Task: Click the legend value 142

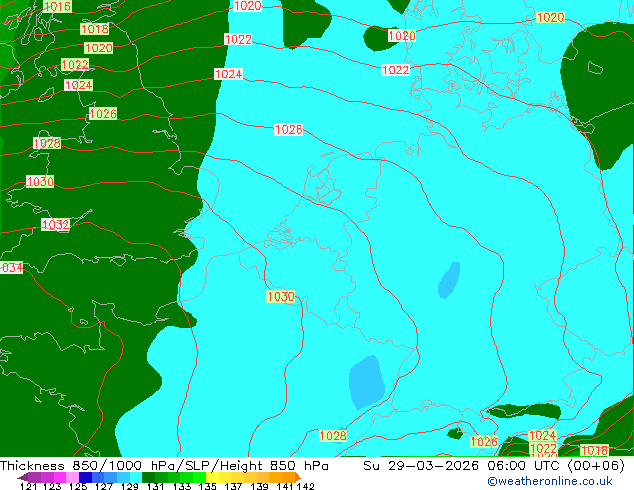Action: pyautogui.click(x=305, y=486)
